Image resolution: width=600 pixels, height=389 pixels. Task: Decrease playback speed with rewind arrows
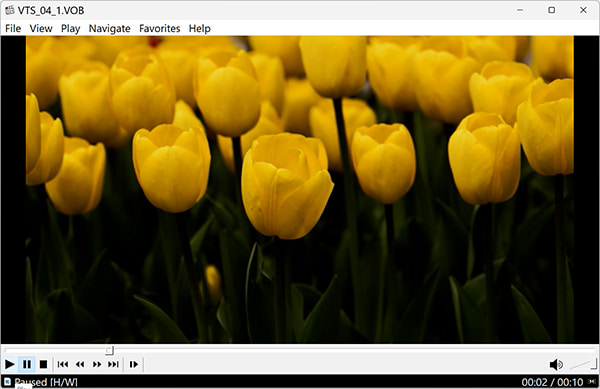pos(80,364)
